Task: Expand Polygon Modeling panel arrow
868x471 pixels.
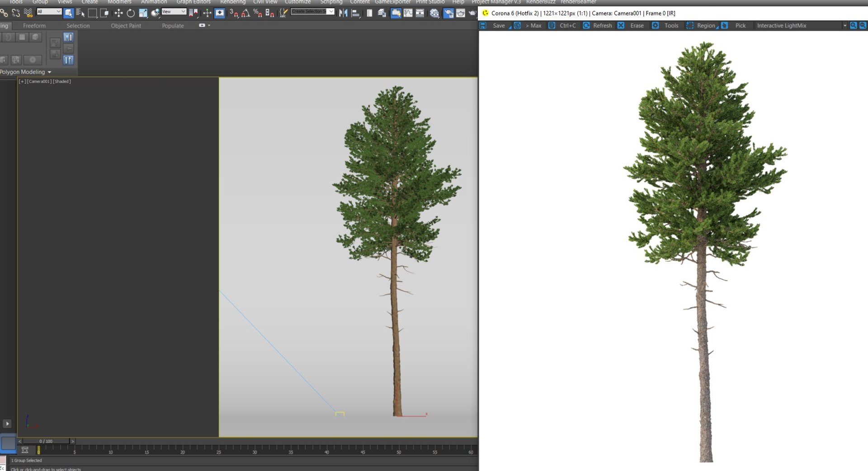Action: tap(49, 72)
